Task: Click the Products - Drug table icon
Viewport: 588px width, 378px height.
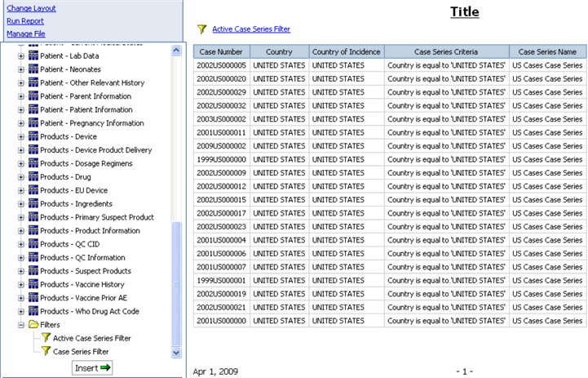Action: pyautogui.click(x=33, y=177)
